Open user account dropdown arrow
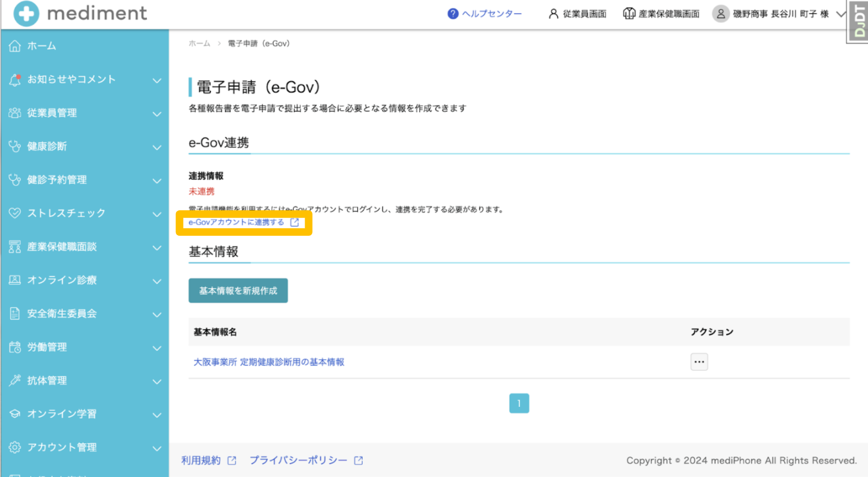Screen dimensions: 868x477 pos(841,14)
